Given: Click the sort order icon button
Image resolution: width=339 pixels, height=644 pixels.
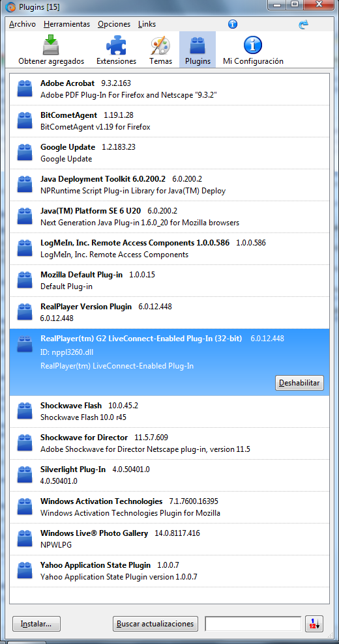Looking at the screenshot, I should pyautogui.click(x=314, y=623).
